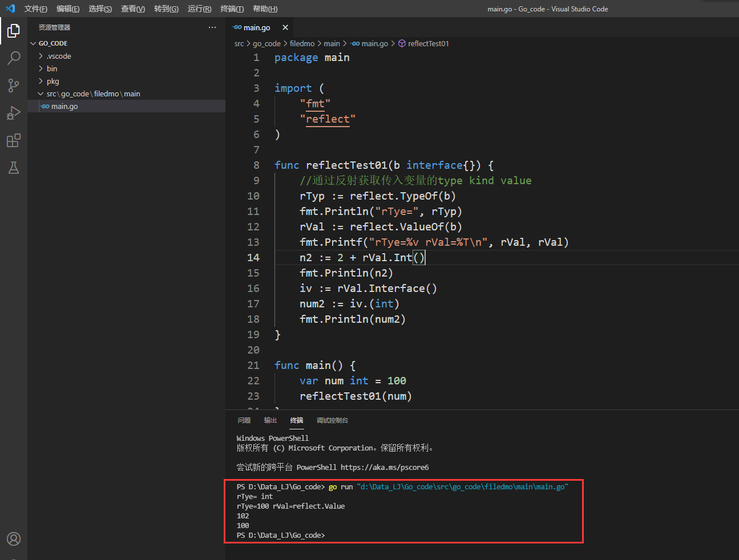Open the 选择(S) menu

click(x=100, y=9)
